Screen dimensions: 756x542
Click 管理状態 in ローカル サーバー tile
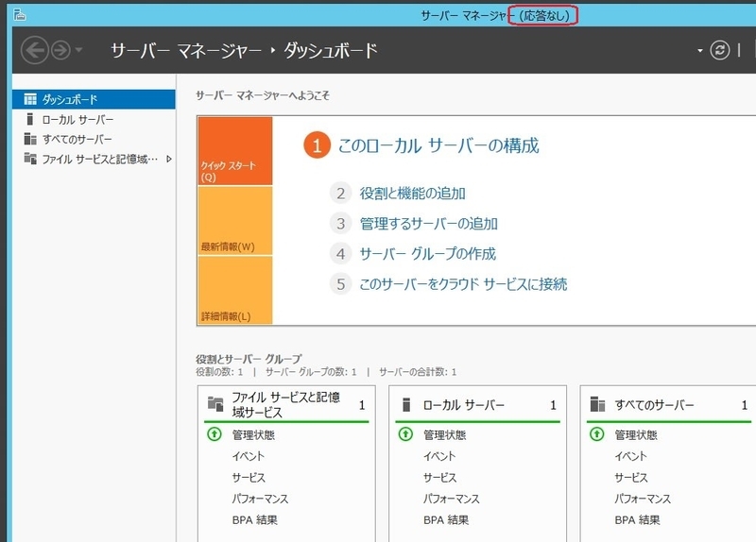tap(444, 435)
